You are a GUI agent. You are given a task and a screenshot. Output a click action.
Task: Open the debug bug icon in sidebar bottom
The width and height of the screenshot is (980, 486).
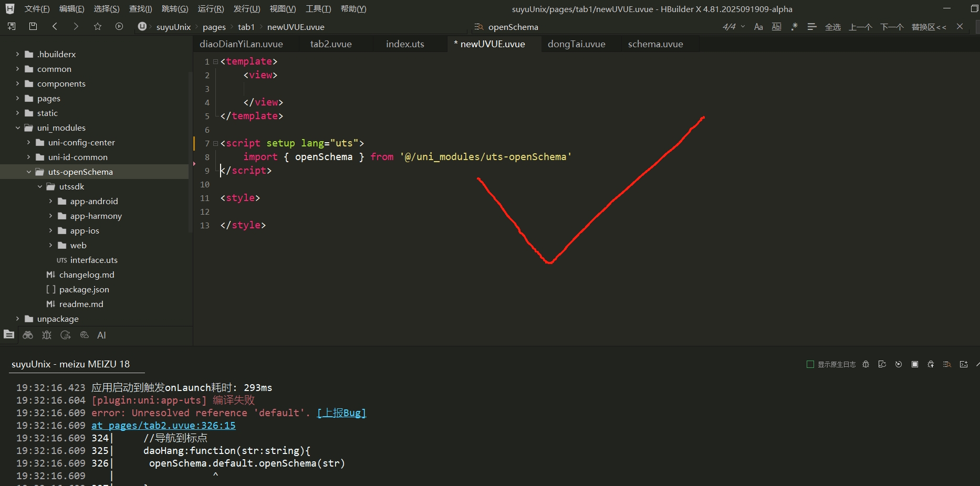click(47, 335)
